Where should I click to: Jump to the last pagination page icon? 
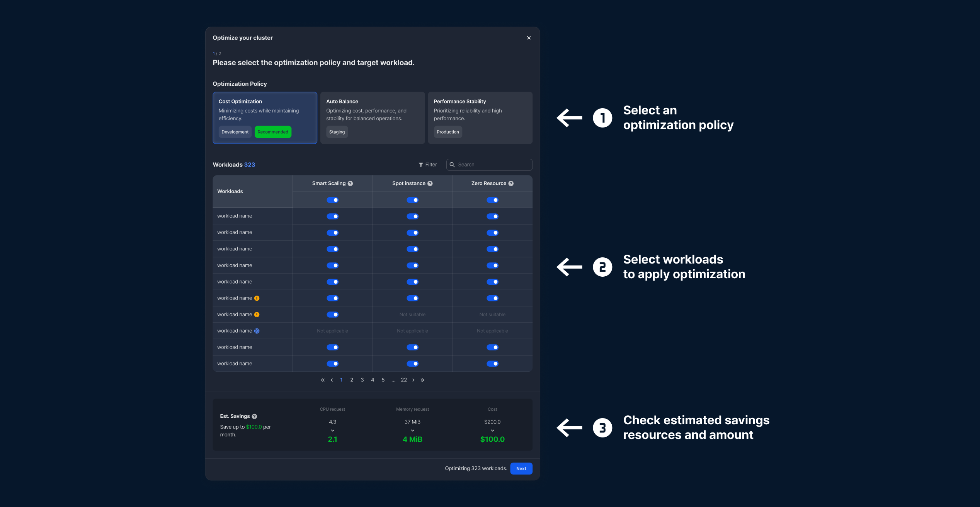click(x=422, y=380)
